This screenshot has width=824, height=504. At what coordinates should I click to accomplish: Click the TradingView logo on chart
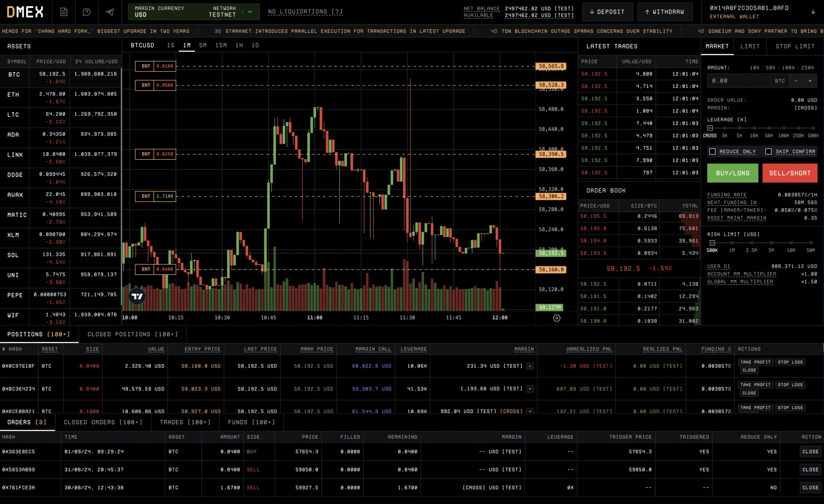coord(137,296)
